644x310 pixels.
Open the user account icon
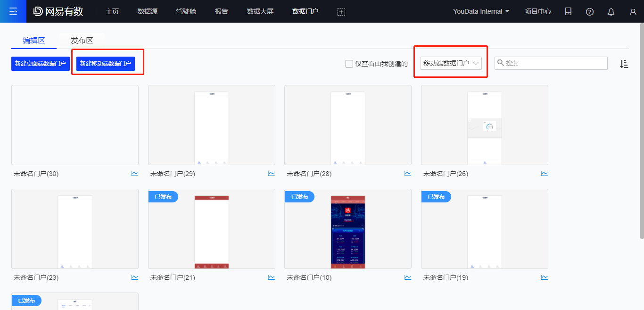[x=633, y=11]
